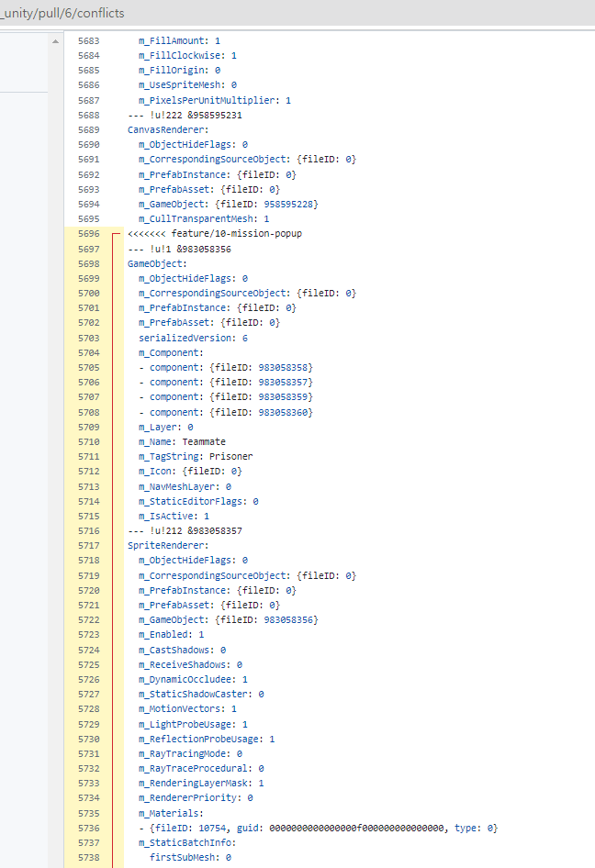This screenshot has height=868, width=595.
Task: Click the line --- !u!212 &983058357
Action: pos(185,530)
